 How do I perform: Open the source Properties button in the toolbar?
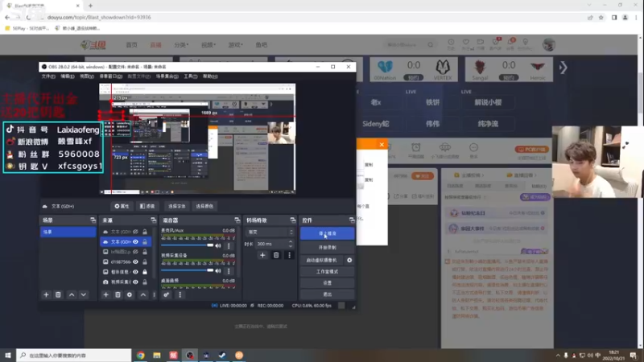click(x=122, y=207)
